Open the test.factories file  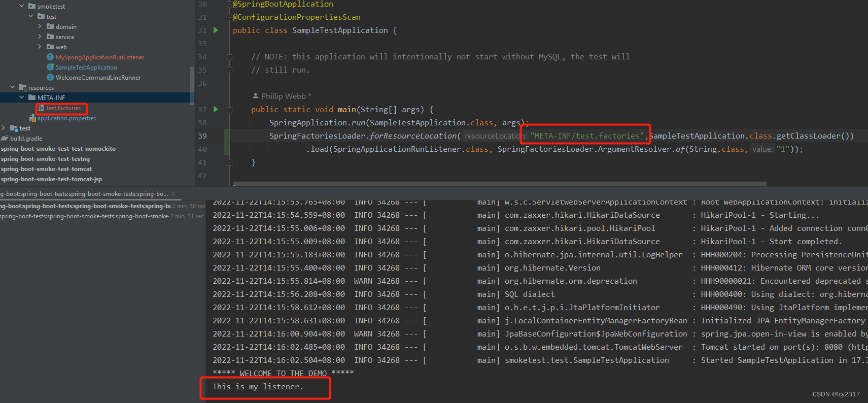click(x=63, y=108)
